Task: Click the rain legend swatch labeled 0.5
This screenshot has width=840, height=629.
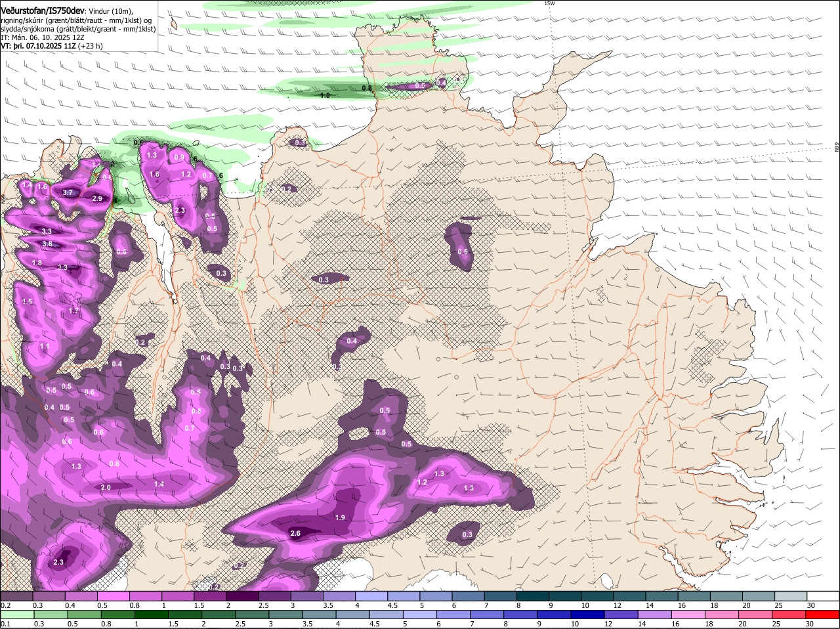Action: click(85, 615)
